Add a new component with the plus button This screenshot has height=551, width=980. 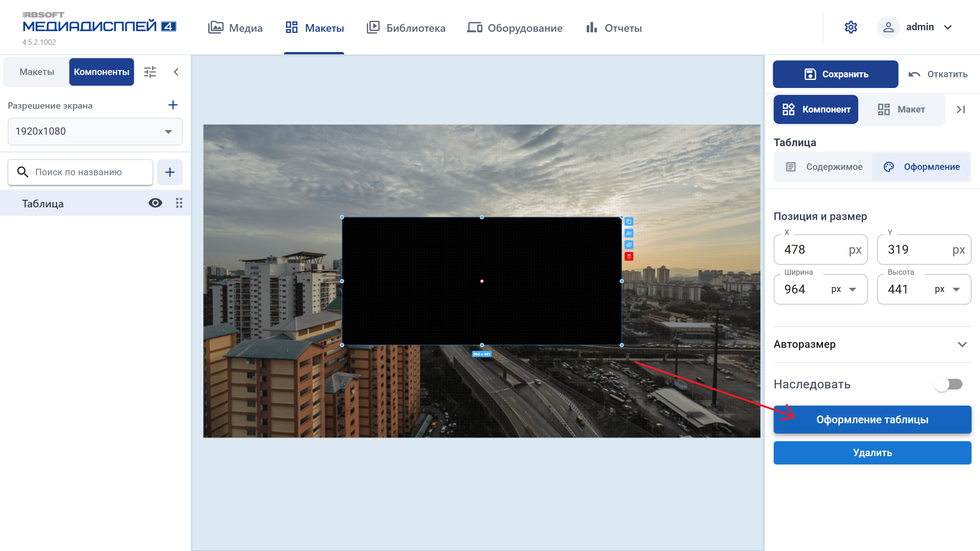click(x=170, y=172)
